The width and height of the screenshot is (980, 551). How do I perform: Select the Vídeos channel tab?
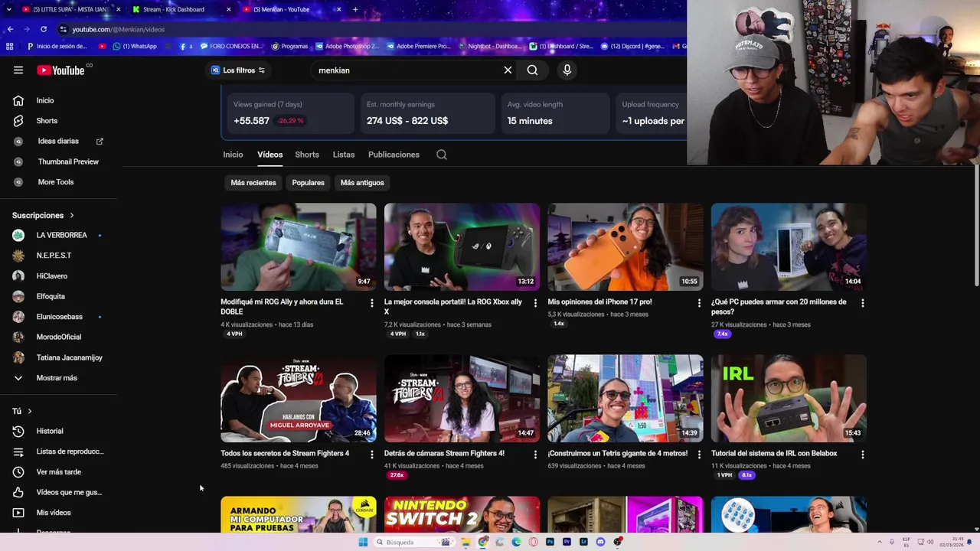(x=269, y=155)
